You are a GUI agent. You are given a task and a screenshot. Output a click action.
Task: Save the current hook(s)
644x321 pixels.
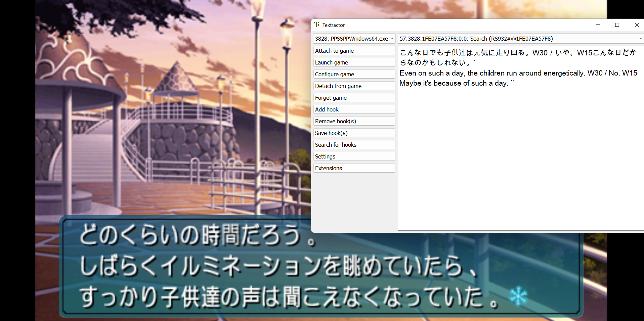point(354,133)
